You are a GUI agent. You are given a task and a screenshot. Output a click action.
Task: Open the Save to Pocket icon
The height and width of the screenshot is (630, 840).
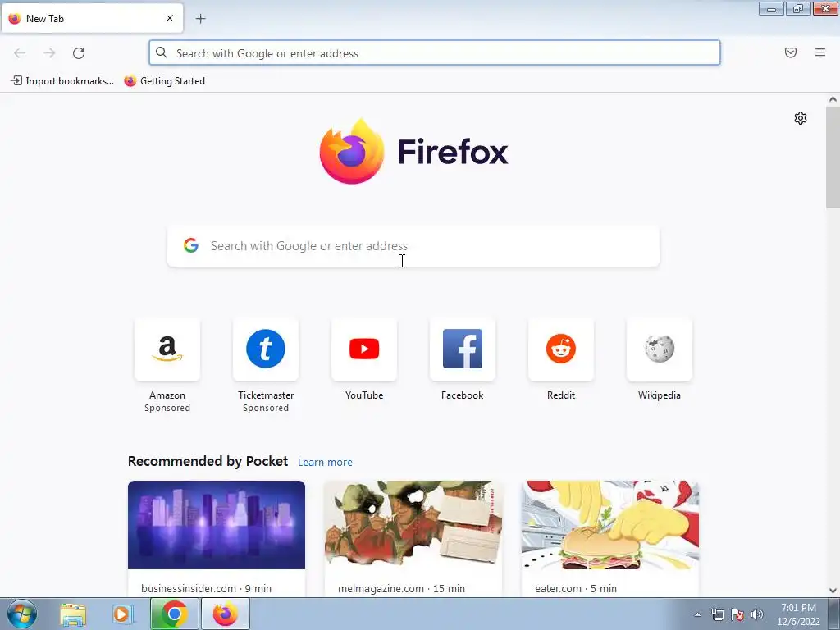[791, 52]
